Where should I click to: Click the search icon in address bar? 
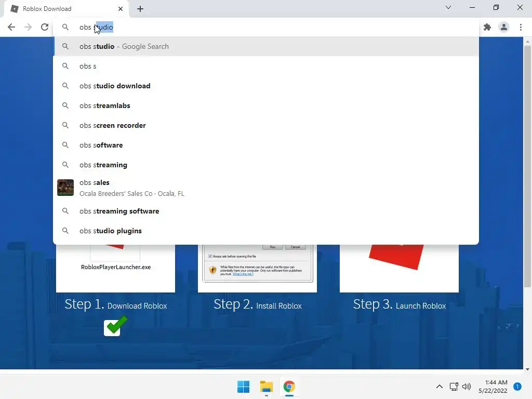(65, 27)
